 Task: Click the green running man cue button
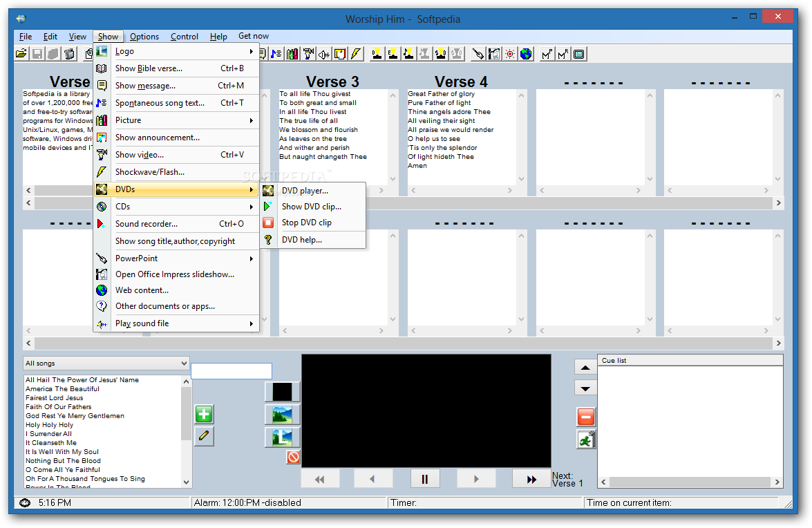(x=586, y=440)
